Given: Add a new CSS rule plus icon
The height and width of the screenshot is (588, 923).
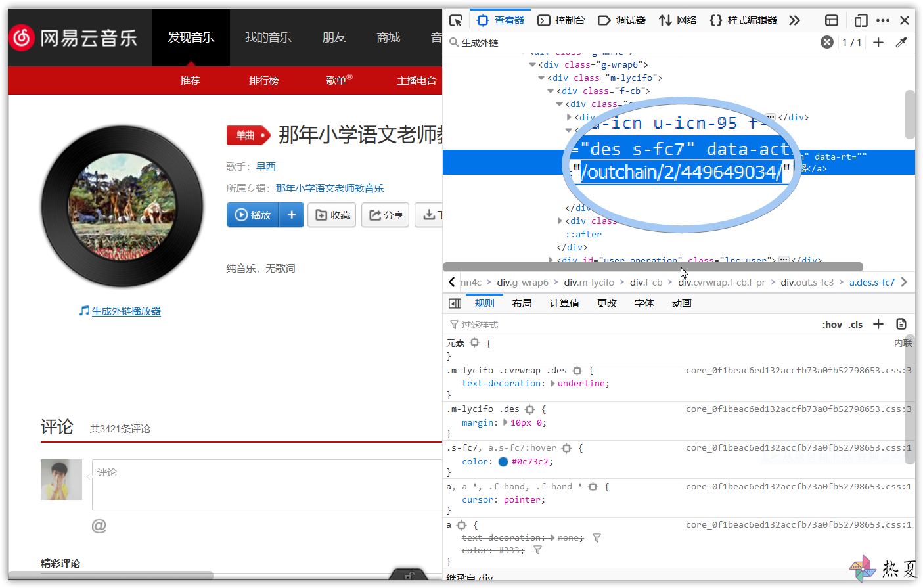Looking at the screenshot, I should (x=878, y=324).
